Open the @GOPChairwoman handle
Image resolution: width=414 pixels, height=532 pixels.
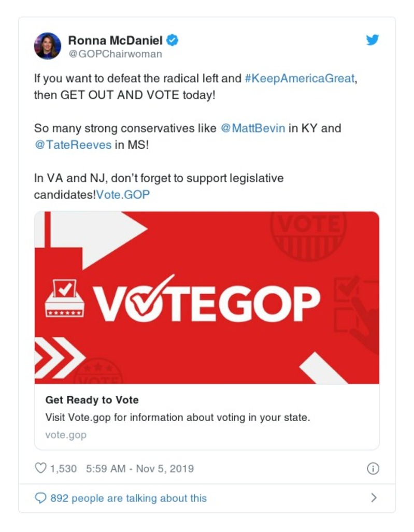pyautogui.click(x=115, y=53)
